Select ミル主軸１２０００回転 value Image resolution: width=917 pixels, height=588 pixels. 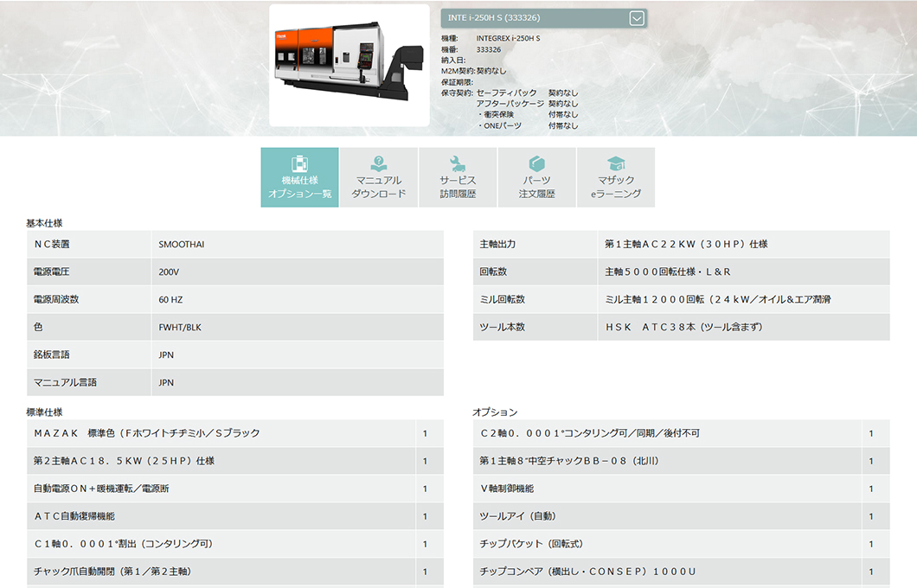point(718,299)
